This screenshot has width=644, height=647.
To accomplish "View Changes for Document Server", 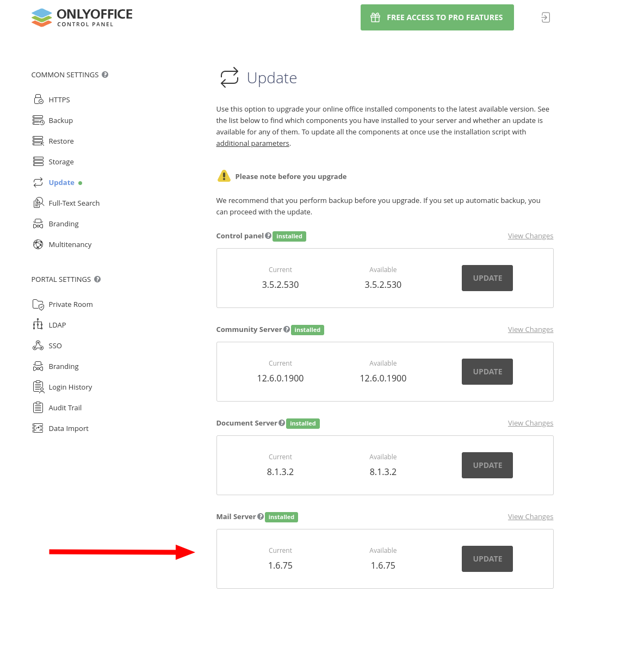I will [530, 423].
